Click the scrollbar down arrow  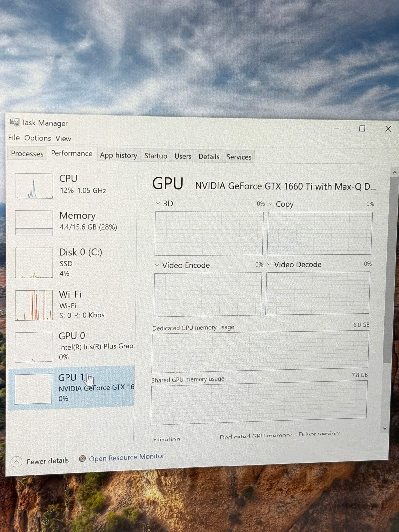point(385,429)
